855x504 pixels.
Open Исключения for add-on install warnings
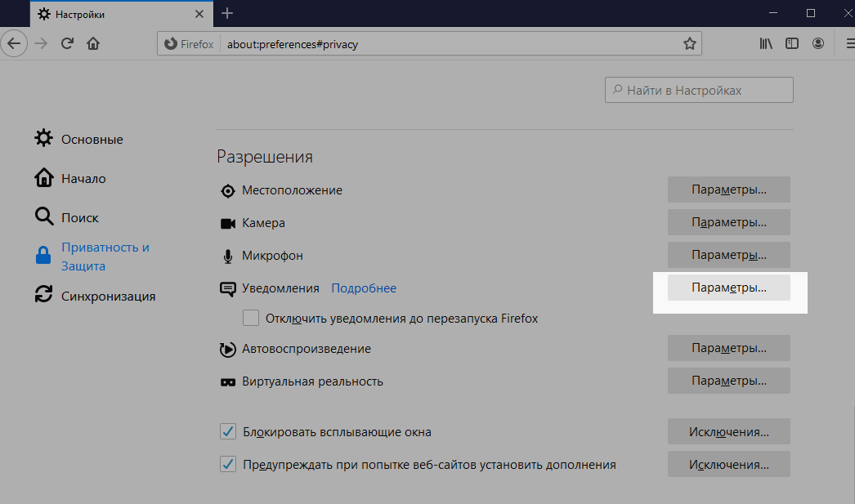(728, 465)
